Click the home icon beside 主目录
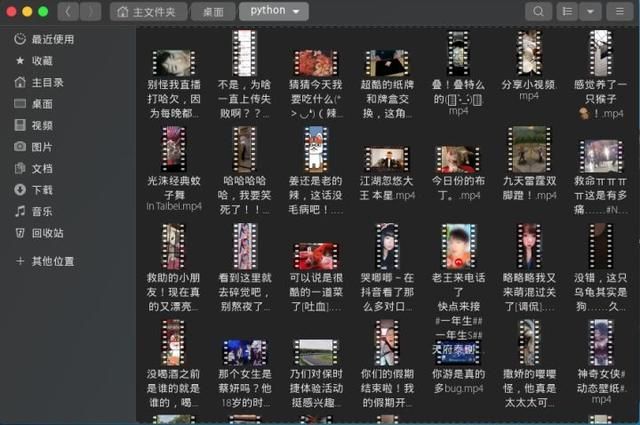This screenshot has height=425, width=640. coord(20,82)
